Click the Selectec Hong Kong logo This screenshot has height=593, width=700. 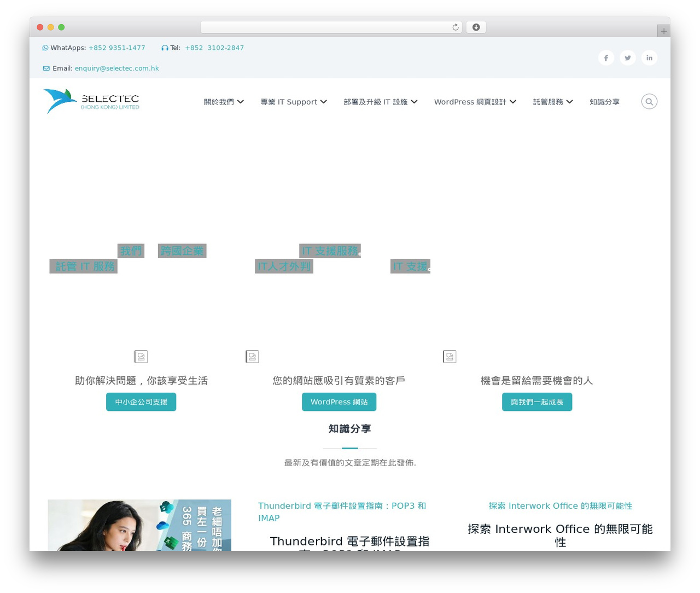[x=91, y=101]
